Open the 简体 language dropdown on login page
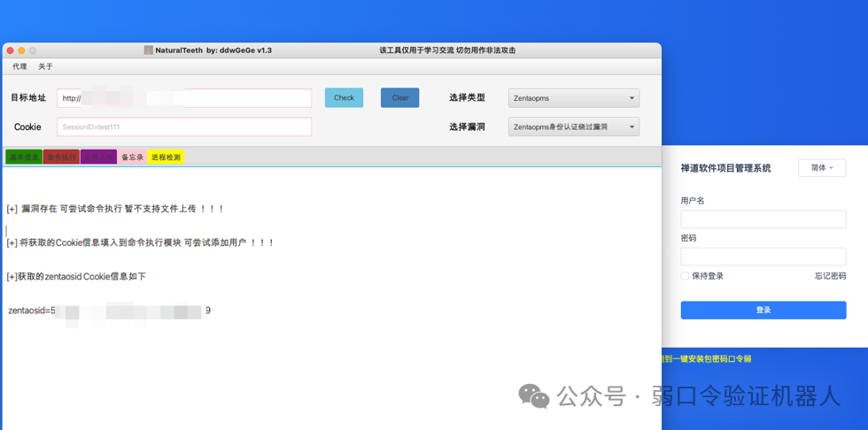Image resolution: width=868 pixels, height=430 pixels. pyautogui.click(x=822, y=168)
